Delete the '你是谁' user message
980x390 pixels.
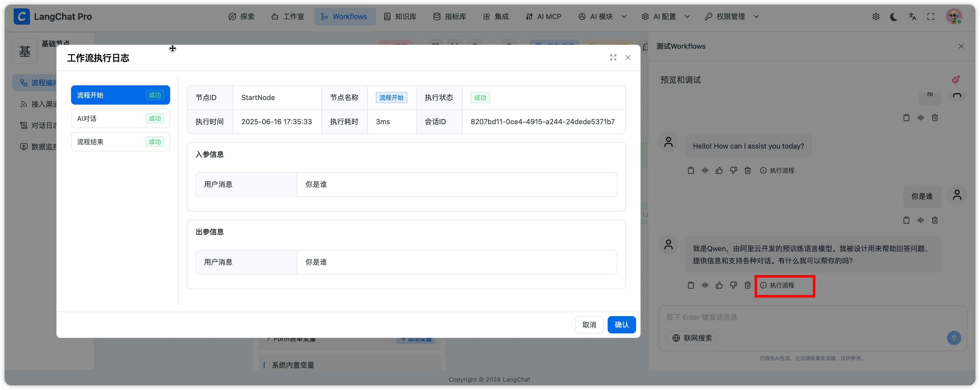tap(935, 220)
